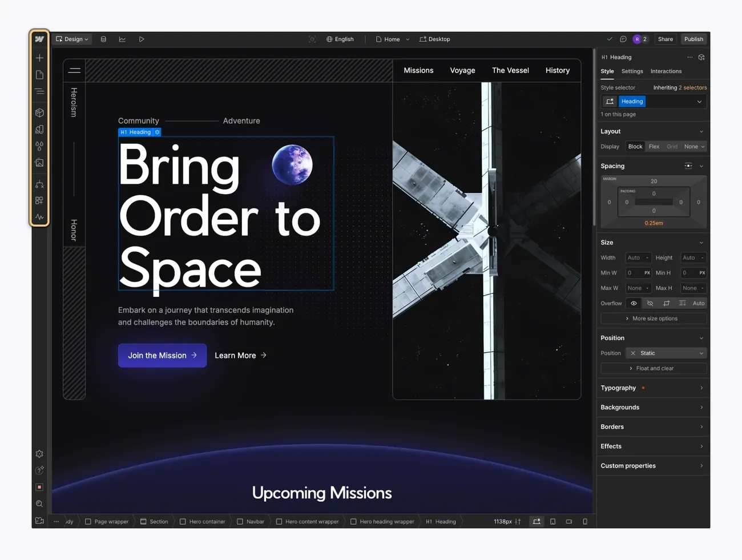Viewport: 742px width, 560px height.
Task: Open the Assets image icon
Action: click(39, 163)
